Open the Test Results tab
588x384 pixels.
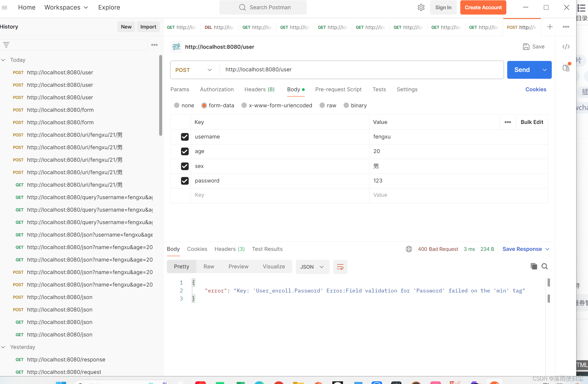(267, 249)
